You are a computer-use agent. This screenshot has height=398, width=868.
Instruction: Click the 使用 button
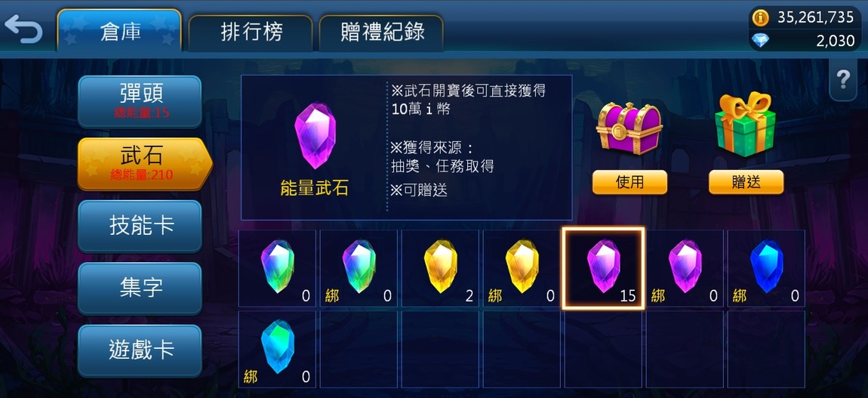coord(629,182)
